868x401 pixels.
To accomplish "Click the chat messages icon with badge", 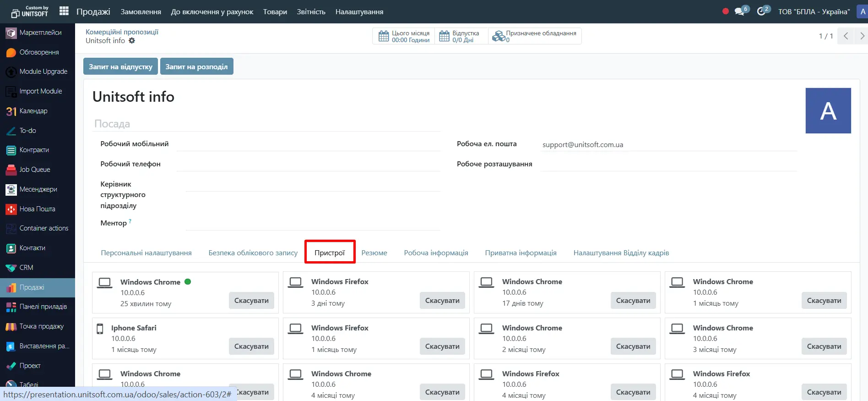I will coord(739,11).
